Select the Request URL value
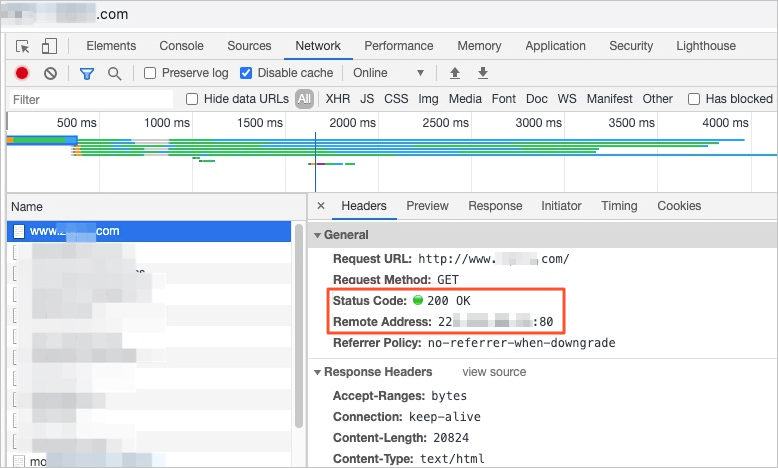Screen dimensions: 778x468 494,259
